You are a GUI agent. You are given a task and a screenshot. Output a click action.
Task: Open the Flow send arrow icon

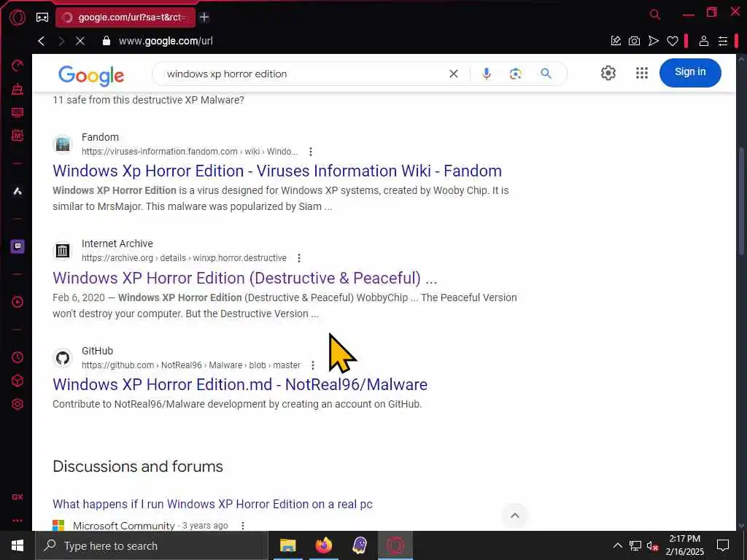(x=654, y=41)
